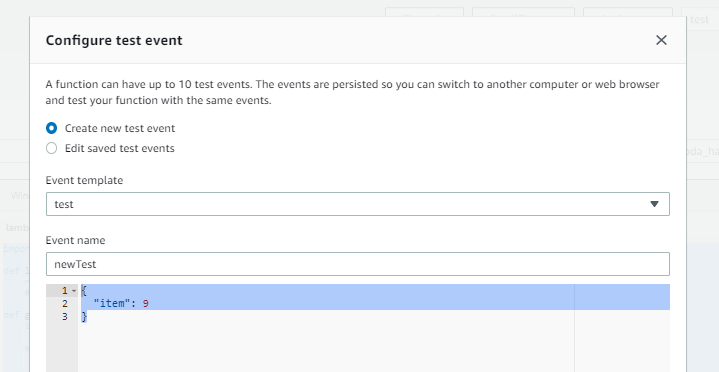This screenshot has height=372, width=719.
Task: Click the test events description paragraph
Action: pyautogui.click(x=353, y=93)
